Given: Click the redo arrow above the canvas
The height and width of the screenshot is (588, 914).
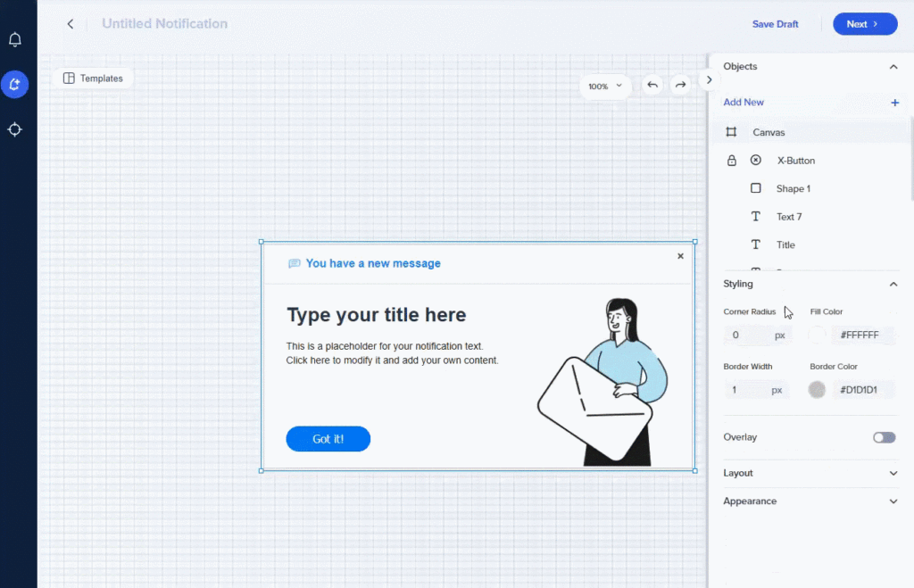Looking at the screenshot, I should (x=680, y=84).
